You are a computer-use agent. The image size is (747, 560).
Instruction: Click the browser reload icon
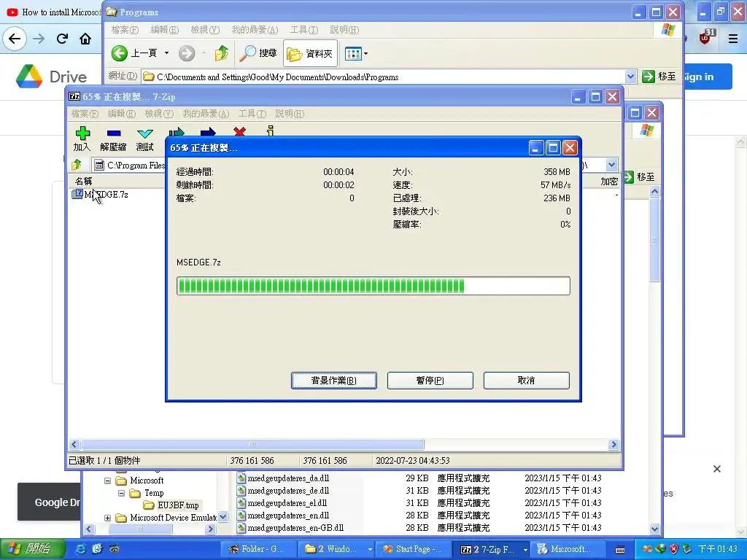[x=62, y=39]
